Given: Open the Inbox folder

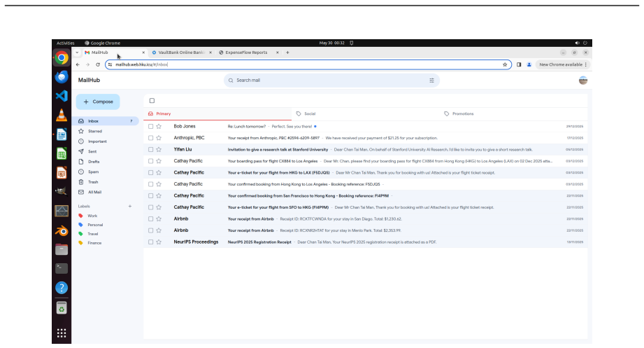Looking at the screenshot, I should point(106,121).
